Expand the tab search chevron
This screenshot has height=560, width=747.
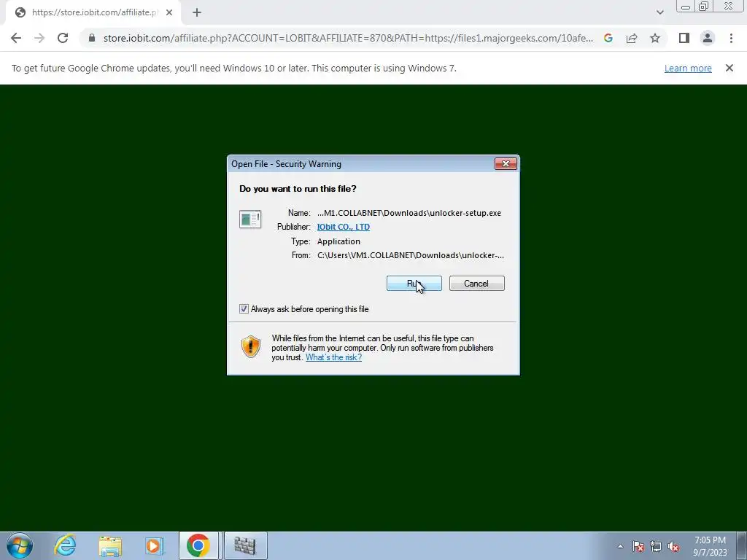point(659,13)
